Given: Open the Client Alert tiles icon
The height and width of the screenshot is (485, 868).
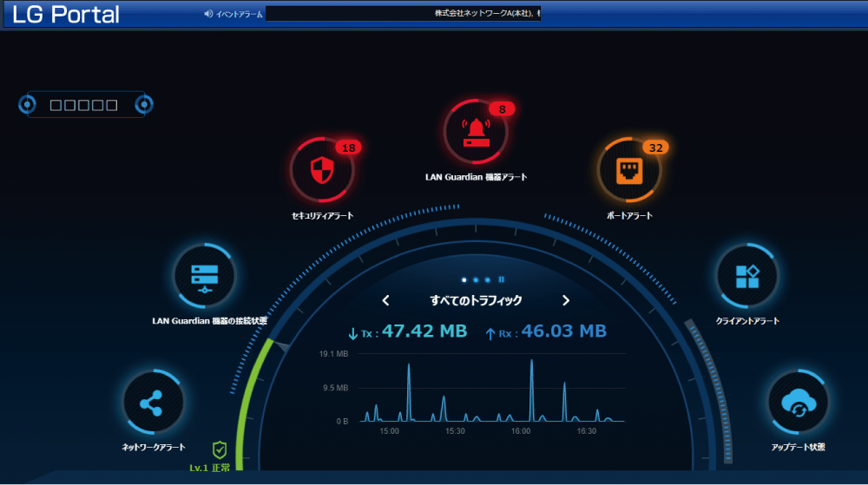Looking at the screenshot, I should coord(747,275).
